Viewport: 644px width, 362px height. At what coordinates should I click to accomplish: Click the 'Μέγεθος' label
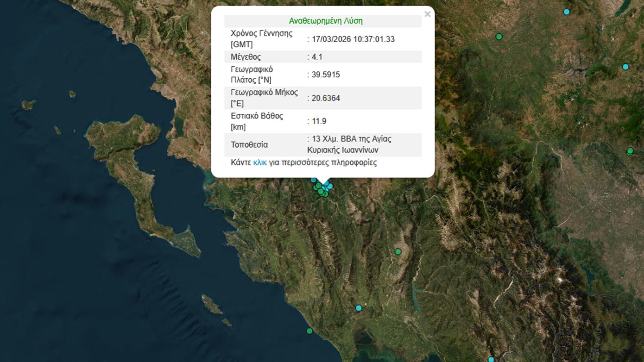pos(246,57)
